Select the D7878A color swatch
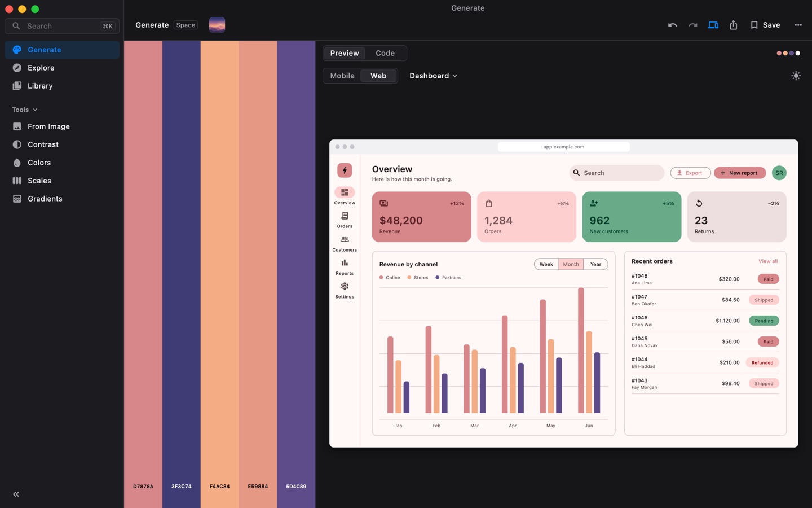Screen dimensions: 812x508 143,274
